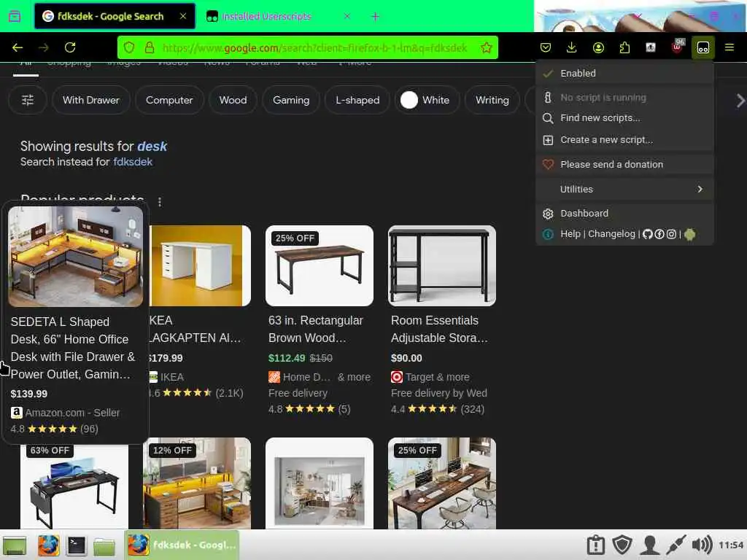
Task: Open the Firefox account avatar icon
Action: point(598,47)
